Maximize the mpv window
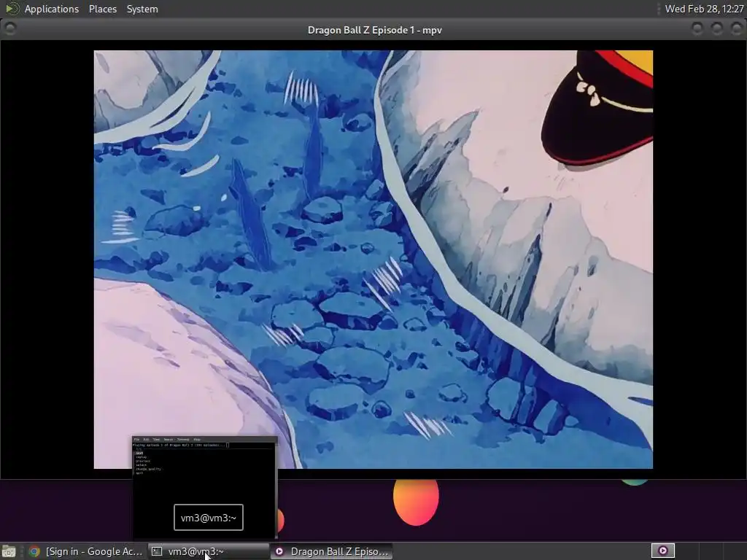Screen dimensions: 747x560 tap(716, 29)
